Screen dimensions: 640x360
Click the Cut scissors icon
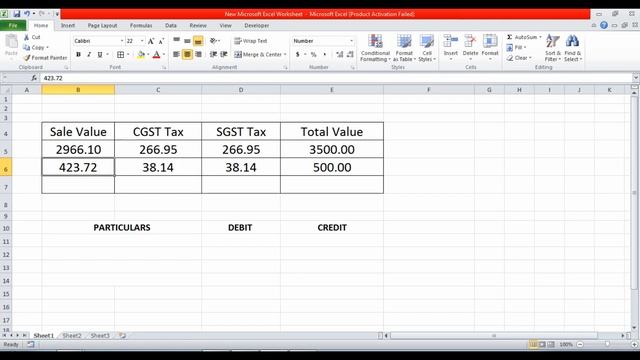tap(27, 37)
